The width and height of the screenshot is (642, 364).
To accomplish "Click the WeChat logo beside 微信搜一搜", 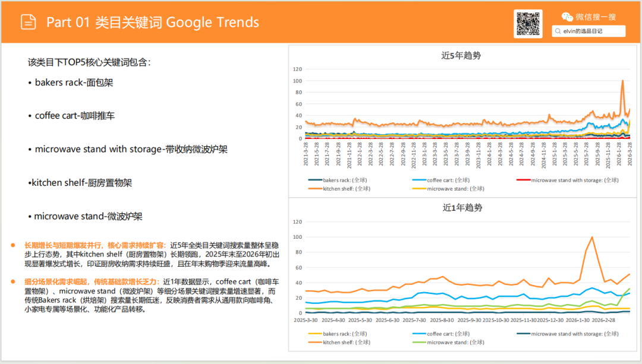I will point(568,17).
